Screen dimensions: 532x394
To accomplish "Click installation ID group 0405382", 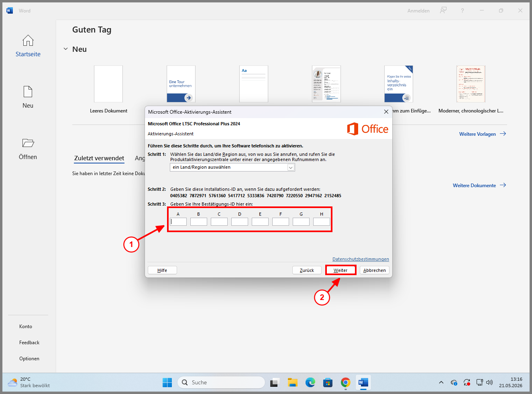I will point(179,196).
